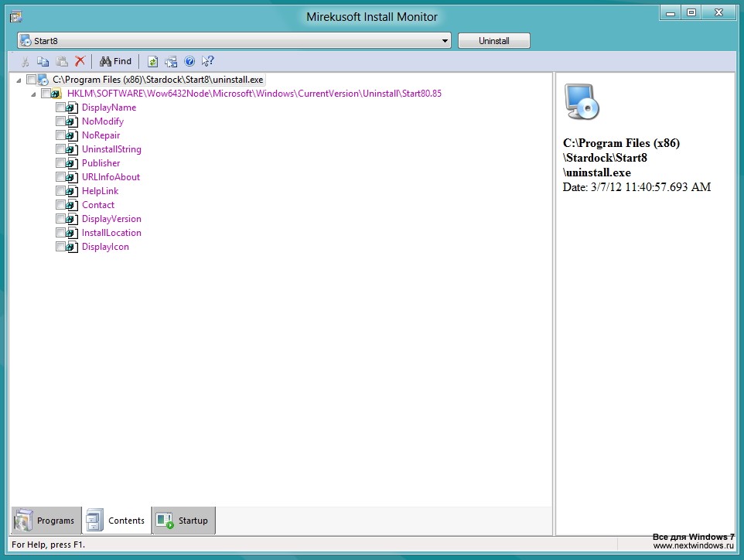Click the Copy toolbar icon
The height and width of the screenshot is (560, 744).
43,61
